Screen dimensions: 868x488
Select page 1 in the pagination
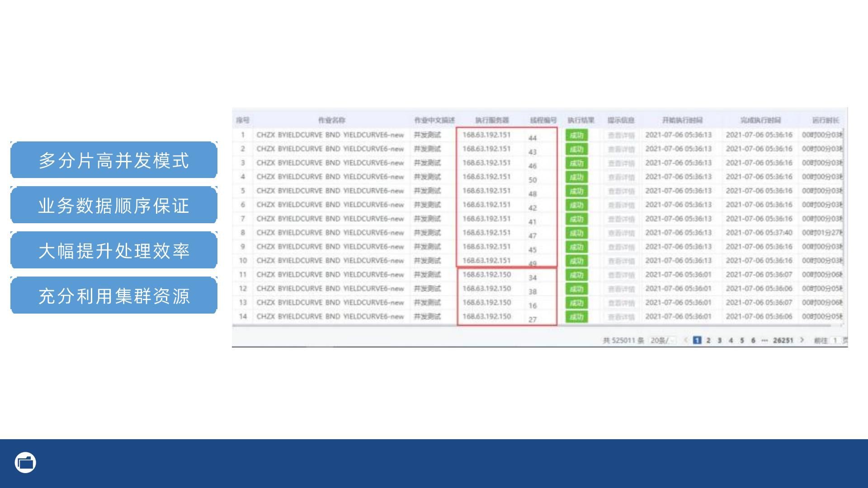point(697,340)
